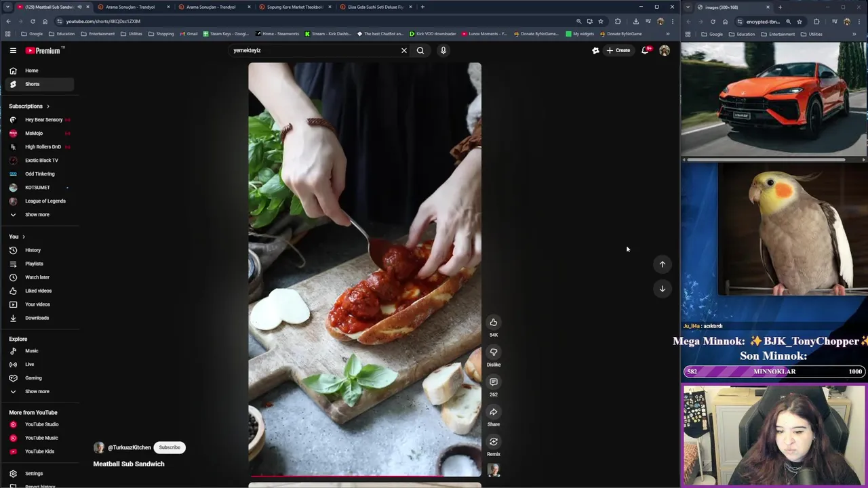
Task: Switch to Sopung Kore Market tab
Action: tap(295, 7)
